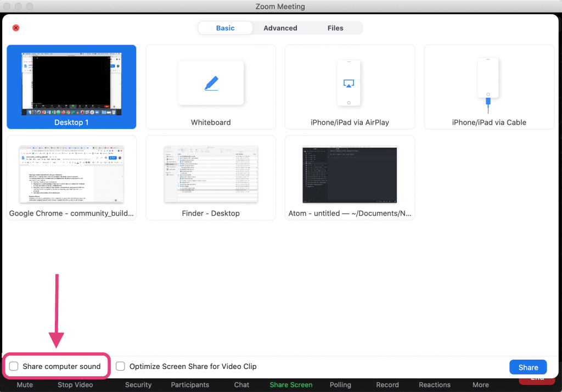Click Mute in the meeting toolbar
562x392 pixels.
tap(25, 384)
